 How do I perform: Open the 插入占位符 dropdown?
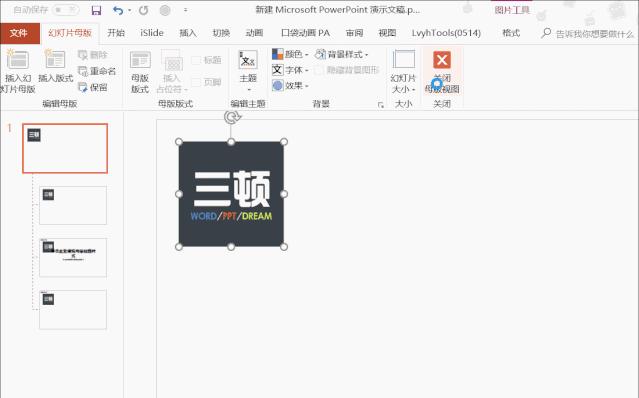tap(172, 72)
